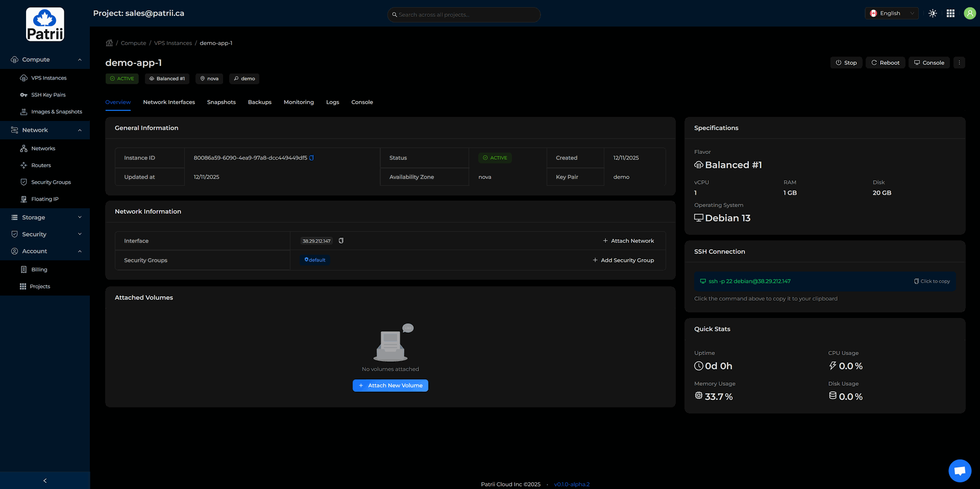Open the user profile avatar
The height and width of the screenshot is (489, 980).
click(x=969, y=13)
